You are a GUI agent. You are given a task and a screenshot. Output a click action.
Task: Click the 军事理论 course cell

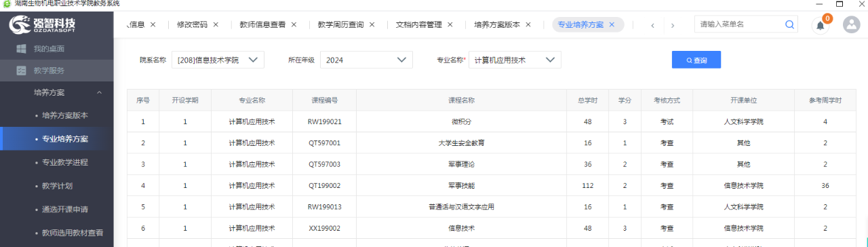coord(462,164)
